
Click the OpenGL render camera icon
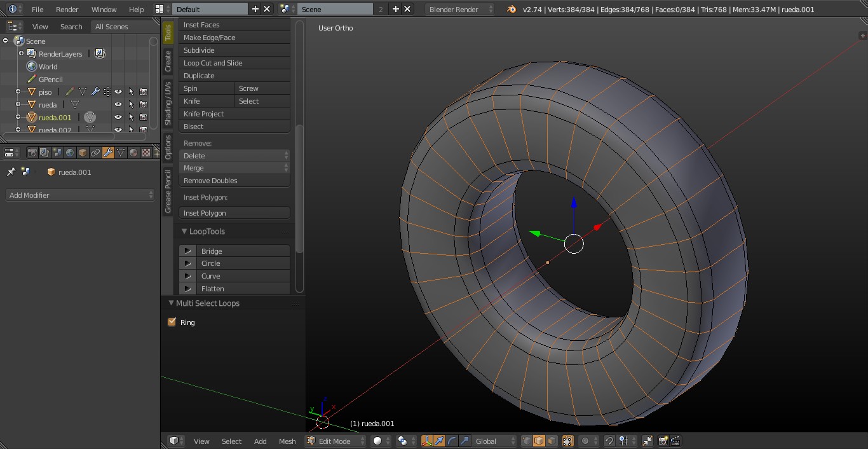pyautogui.click(x=663, y=441)
